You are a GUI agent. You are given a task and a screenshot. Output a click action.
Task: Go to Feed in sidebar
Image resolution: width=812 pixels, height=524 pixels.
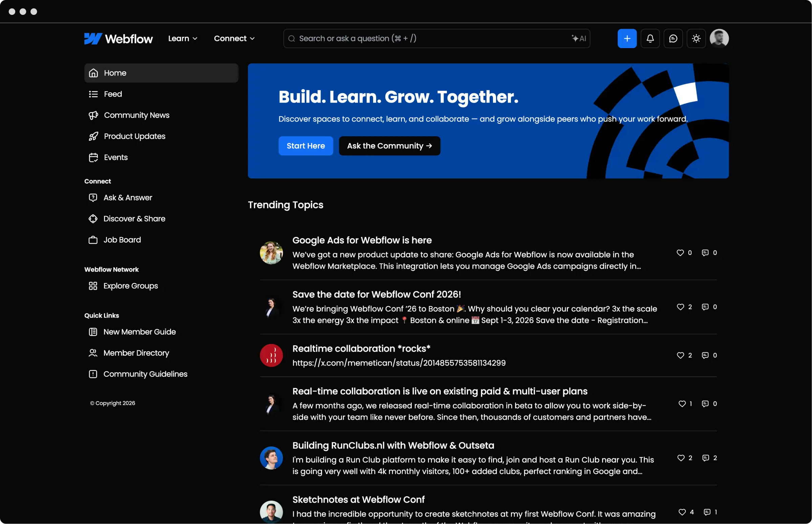pyautogui.click(x=113, y=94)
